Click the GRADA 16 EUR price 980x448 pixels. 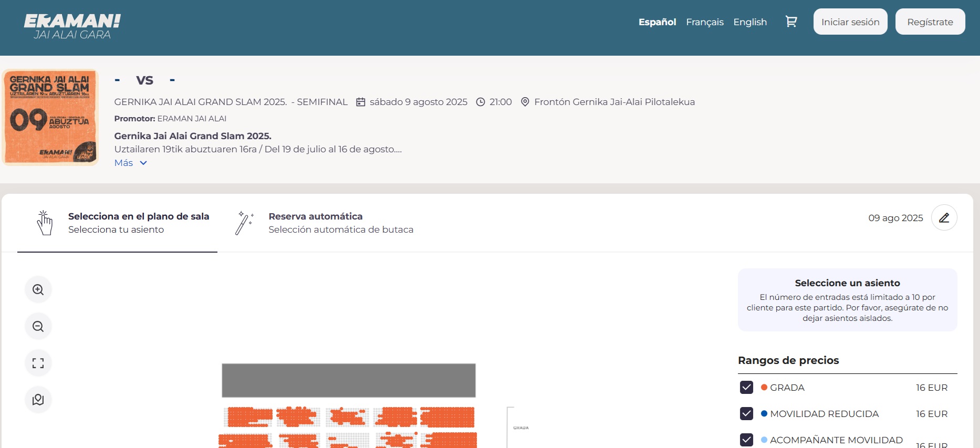coord(932,388)
